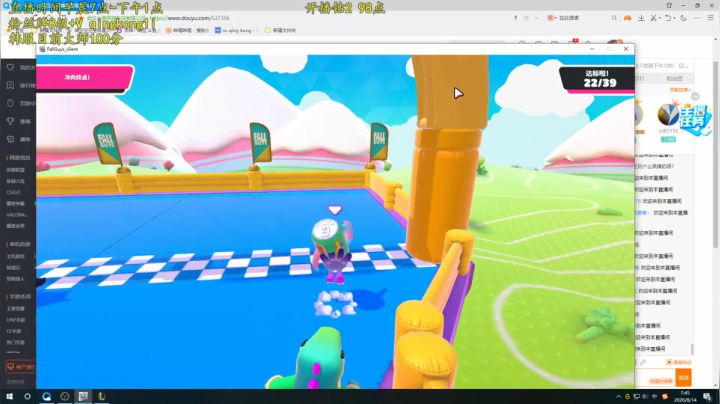Click the orange send button in chat

(683, 377)
